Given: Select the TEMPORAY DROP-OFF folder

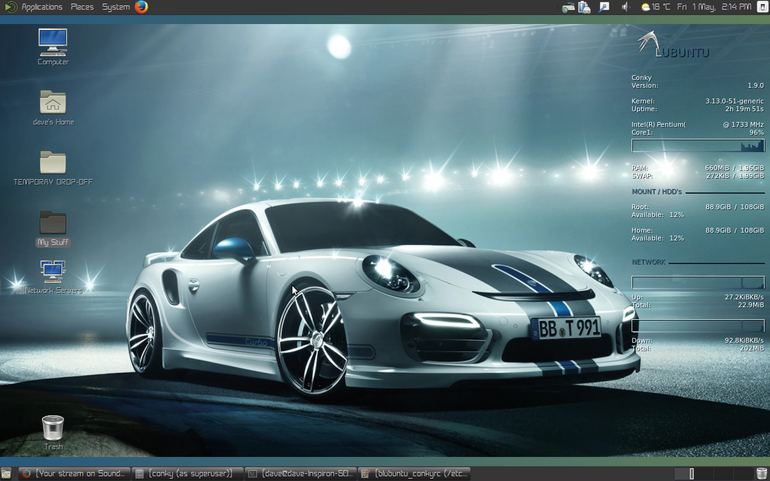Looking at the screenshot, I should (x=53, y=168).
